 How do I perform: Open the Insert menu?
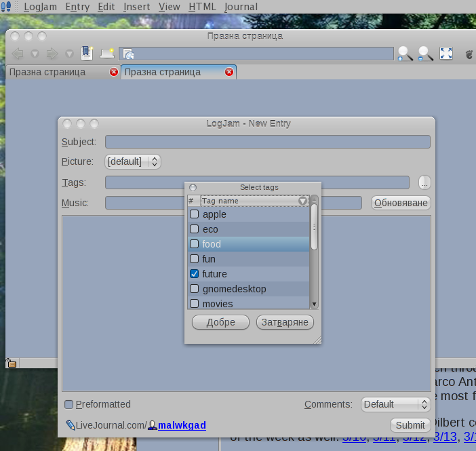click(136, 7)
